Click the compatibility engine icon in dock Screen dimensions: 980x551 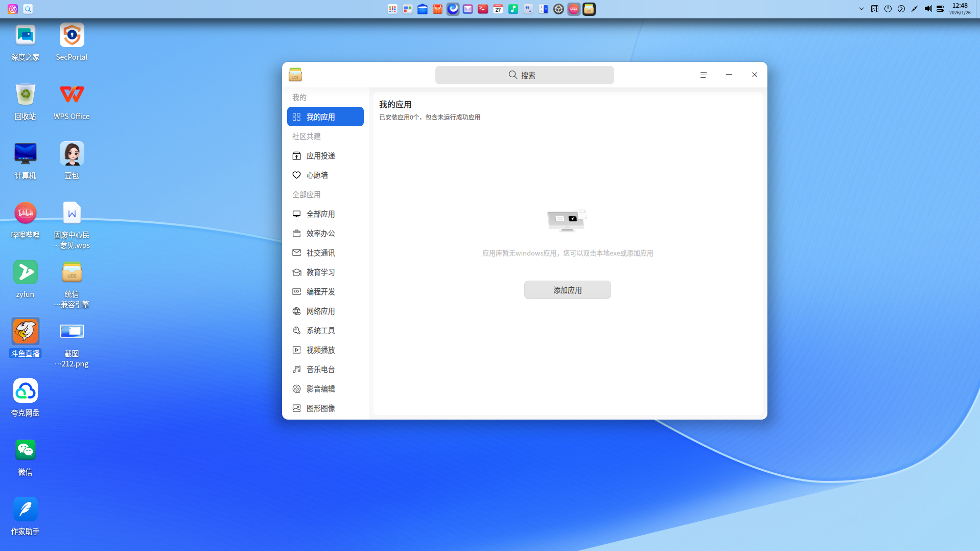[589, 9]
